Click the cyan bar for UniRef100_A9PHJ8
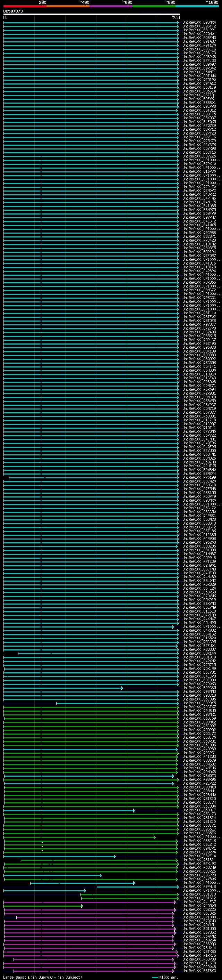This screenshot has width=222, height=980. click(138, 887)
